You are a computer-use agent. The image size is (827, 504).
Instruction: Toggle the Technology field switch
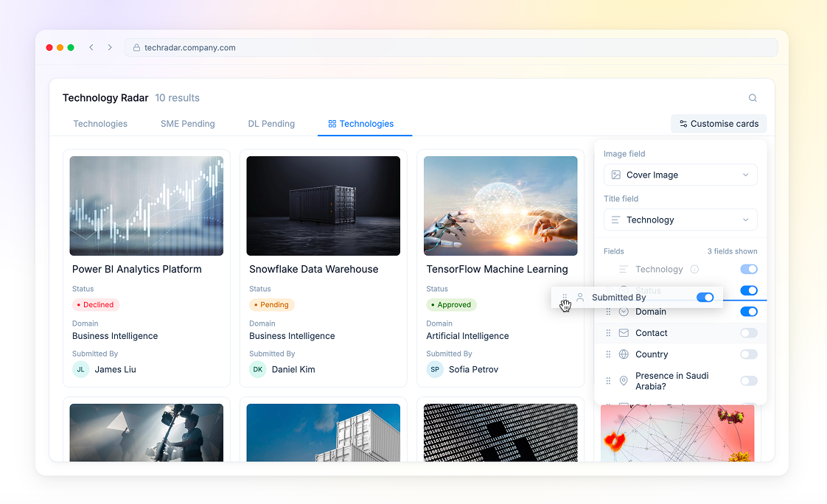pyautogui.click(x=749, y=270)
